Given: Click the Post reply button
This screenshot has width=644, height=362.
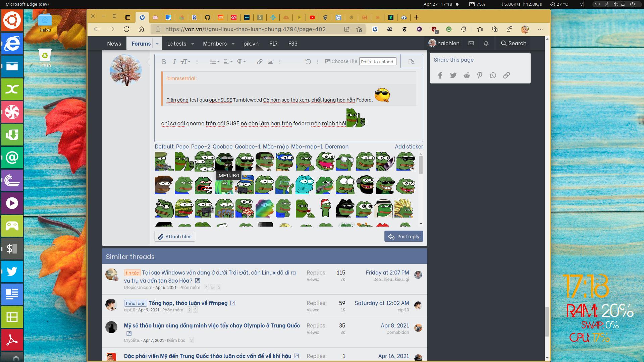Looking at the screenshot, I should coord(404,236).
